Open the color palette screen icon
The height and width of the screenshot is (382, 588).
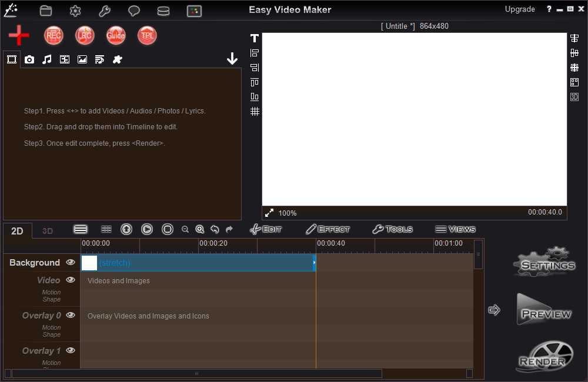(194, 11)
